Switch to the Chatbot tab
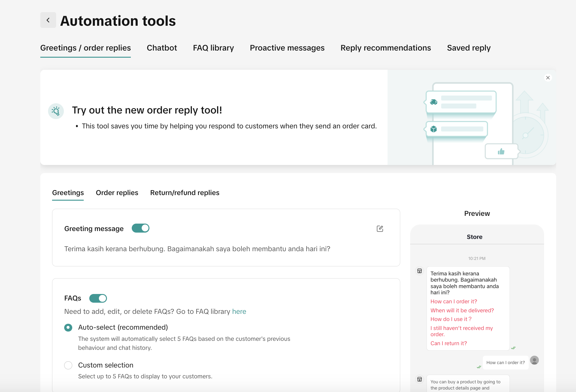This screenshot has width=576, height=392. click(162, 48)
